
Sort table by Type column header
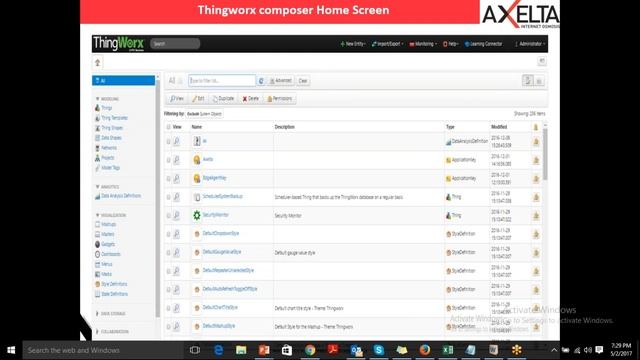click(450, 127)
